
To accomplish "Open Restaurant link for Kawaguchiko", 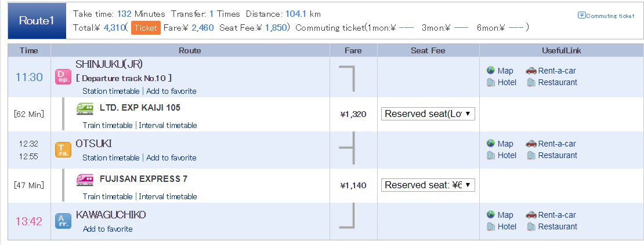I will pyautogui.click(x=558, y=226).
